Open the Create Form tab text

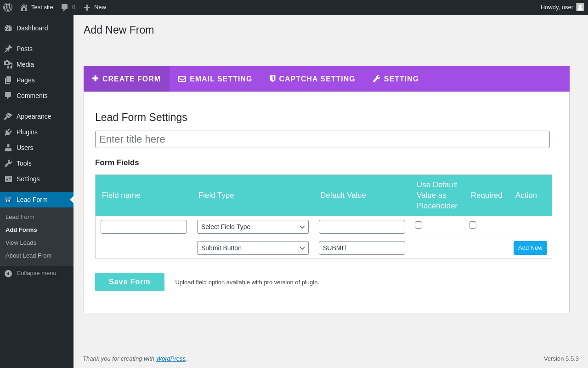131,79
